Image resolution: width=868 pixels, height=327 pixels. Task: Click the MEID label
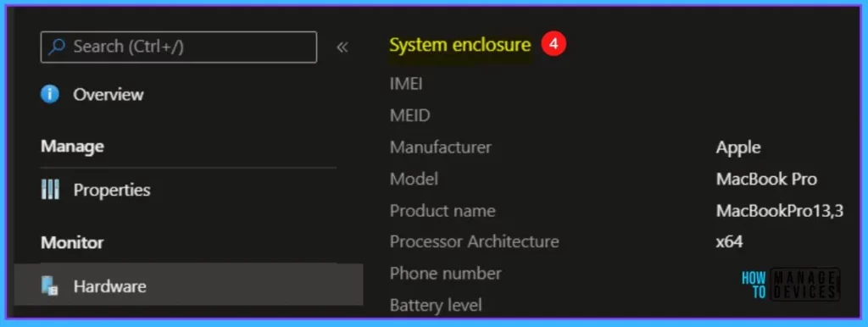409,116
